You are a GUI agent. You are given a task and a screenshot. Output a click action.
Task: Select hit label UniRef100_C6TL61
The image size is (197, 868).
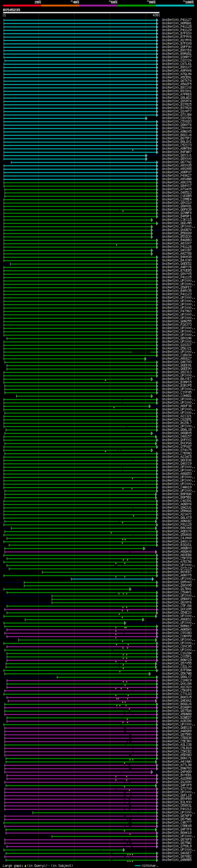click(x=177, y=64)
